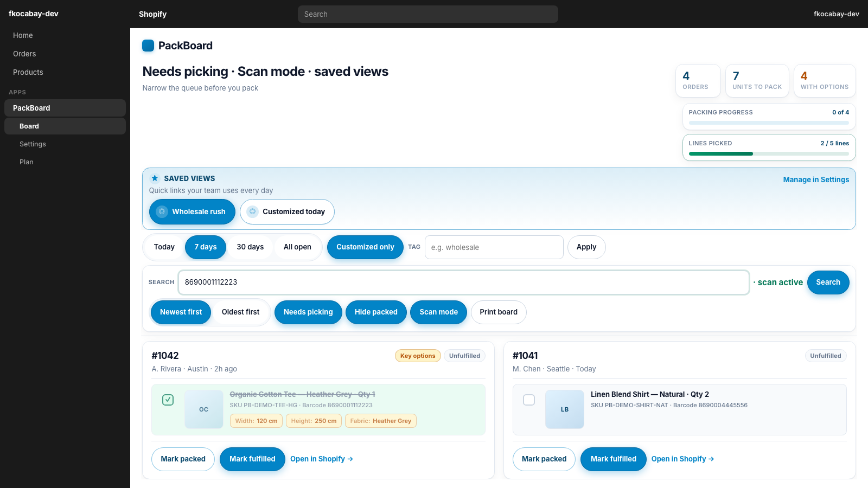Click the Organic Cotton Tee line title
The width and height of the screenshot is (868, 488).
coord(302,394)
